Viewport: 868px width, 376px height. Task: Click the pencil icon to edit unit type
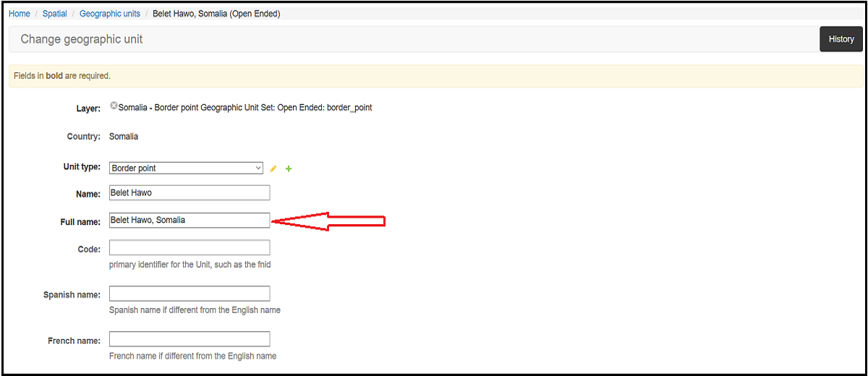click(x=273, y=168)
